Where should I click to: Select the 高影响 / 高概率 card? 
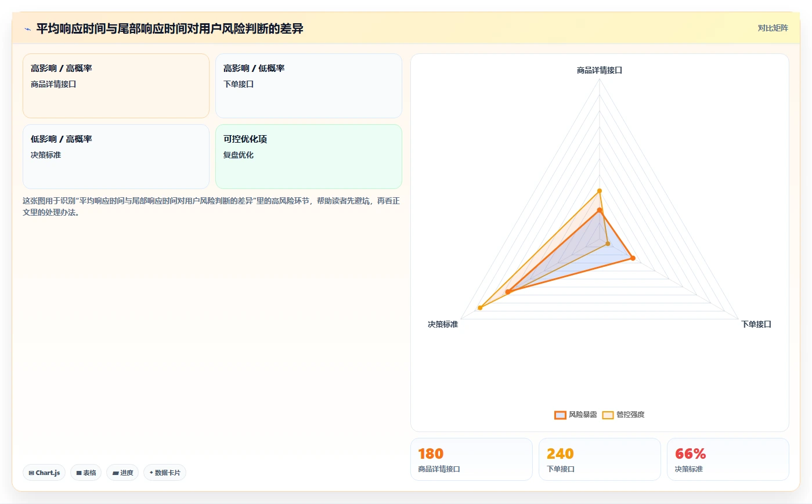[116, 86]
